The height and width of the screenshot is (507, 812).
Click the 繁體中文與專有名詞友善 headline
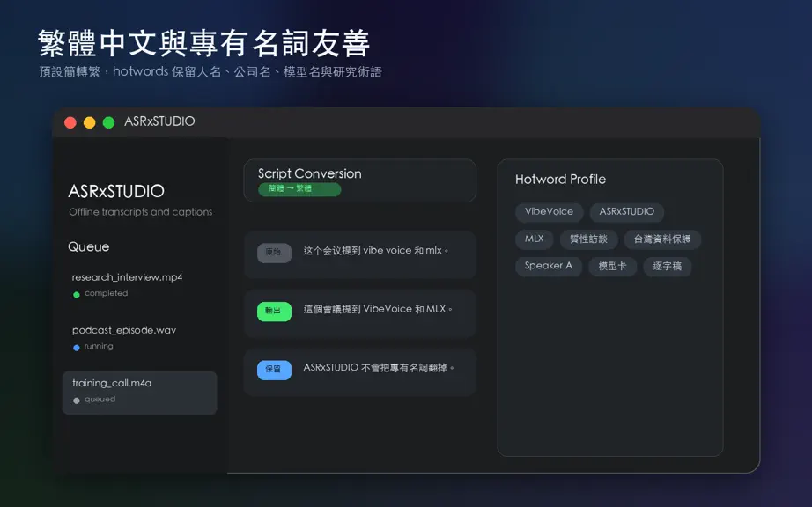[204, 43]
